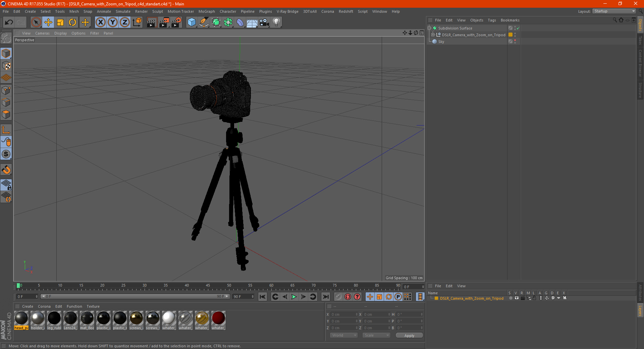
Task: Open the Array modeling objects icon
Action: tap(228, 22)
